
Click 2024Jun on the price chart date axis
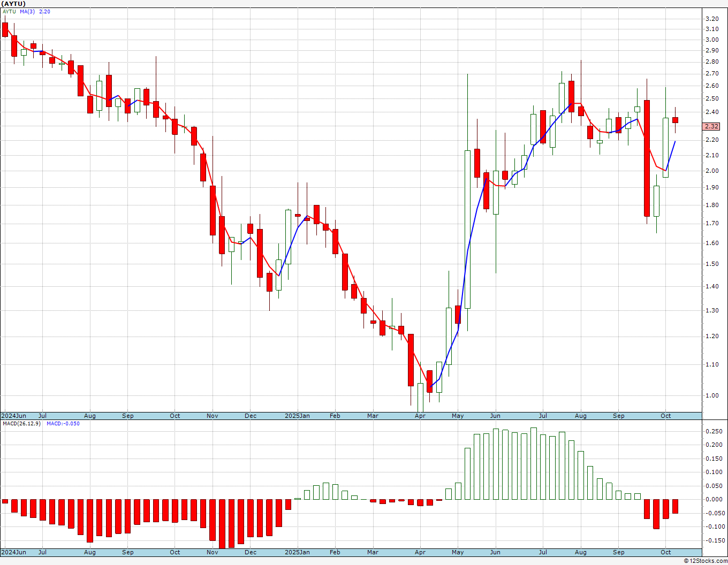tap(13, 416)
